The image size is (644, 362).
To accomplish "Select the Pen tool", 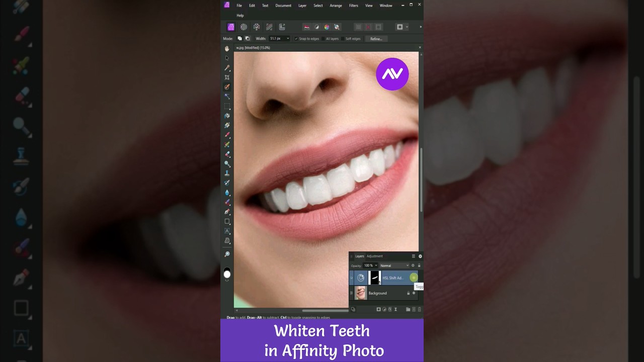I will pos(227,212).
